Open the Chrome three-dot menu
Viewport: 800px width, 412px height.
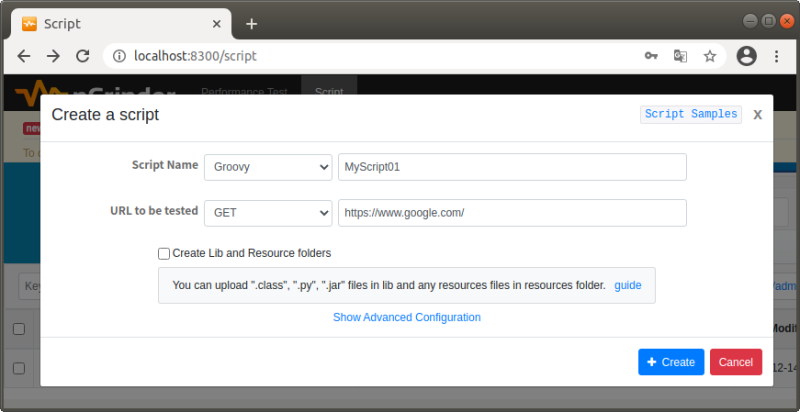point(776,56)
